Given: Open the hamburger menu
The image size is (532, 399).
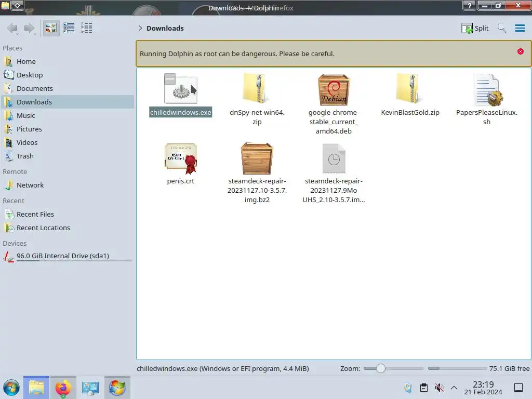Looking at the screenshot, I should [x=520, y=28].
